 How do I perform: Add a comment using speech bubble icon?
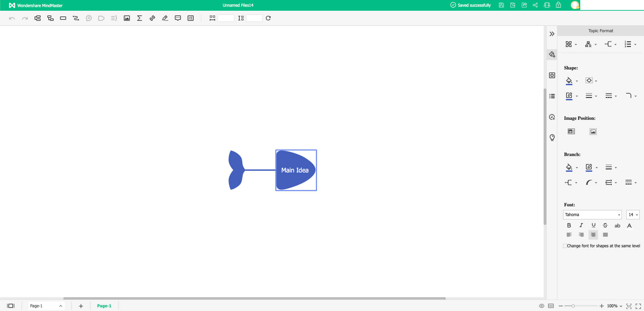(178, 18)
